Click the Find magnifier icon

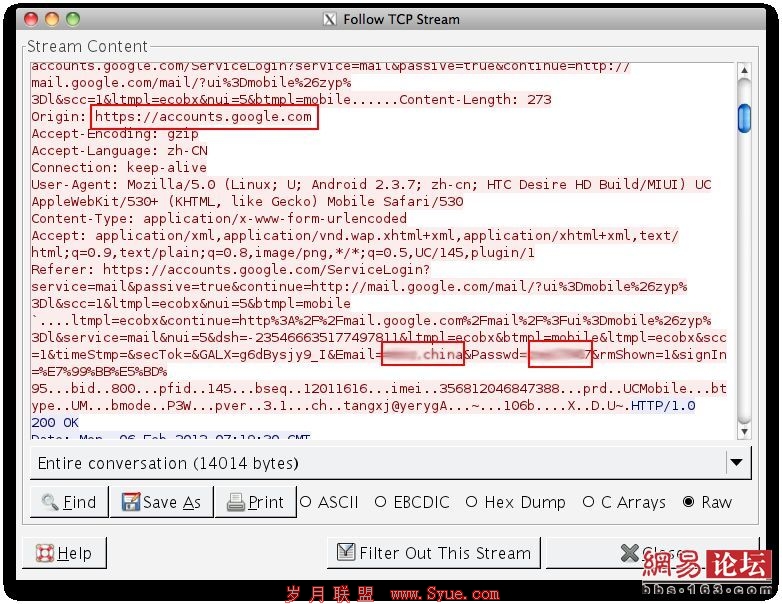coord(50,502)
